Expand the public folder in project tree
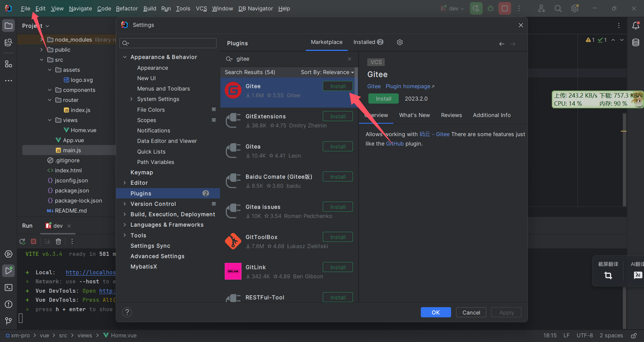644x342 pixels. pyautogui.click(x=42, y=50)
